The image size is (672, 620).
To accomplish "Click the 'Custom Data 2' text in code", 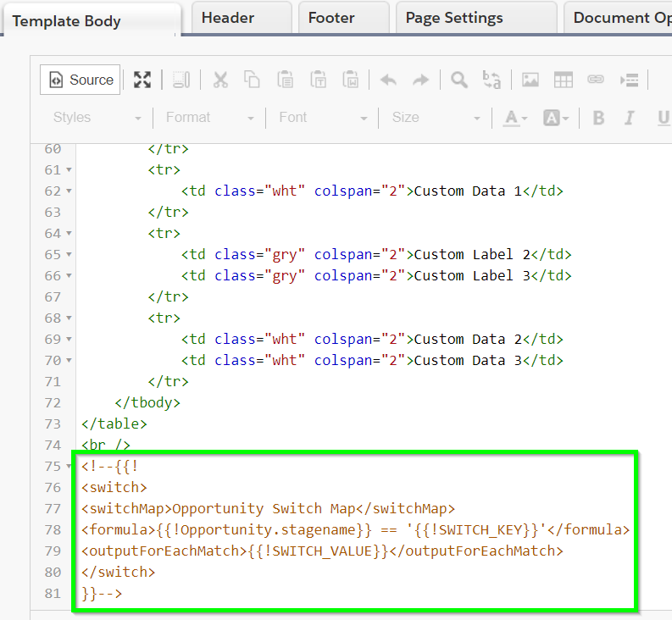I will click(468, 339).
